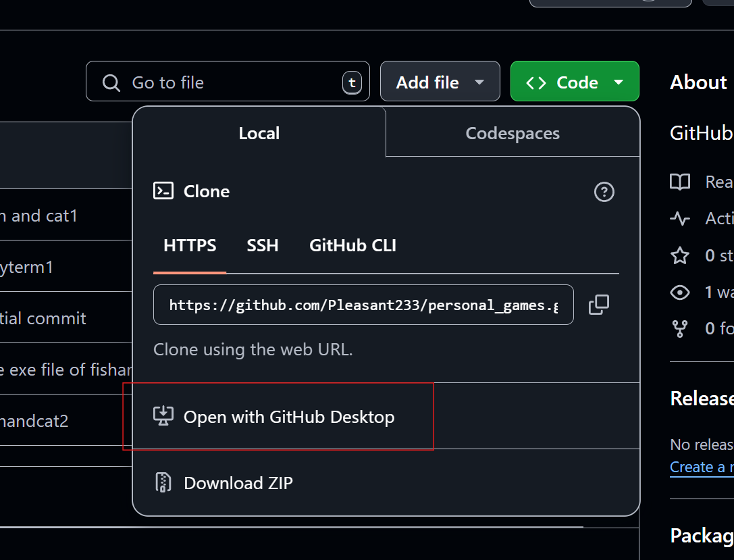Click the clone help question mark icon
Screen dimensions: 734x560
coord(604,192)
